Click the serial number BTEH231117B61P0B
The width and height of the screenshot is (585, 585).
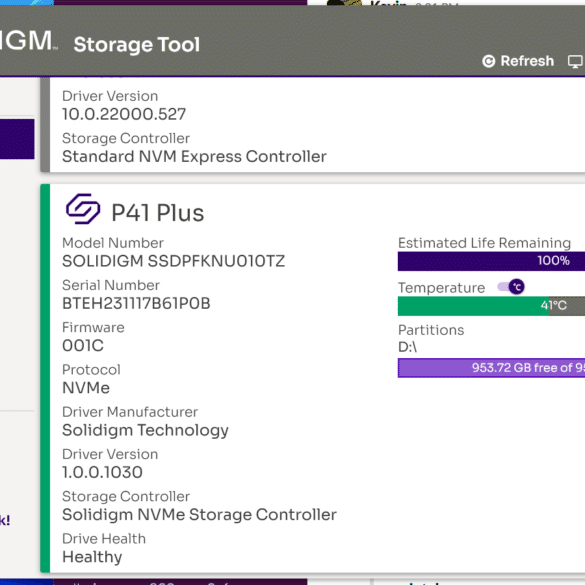pos(136,303)
